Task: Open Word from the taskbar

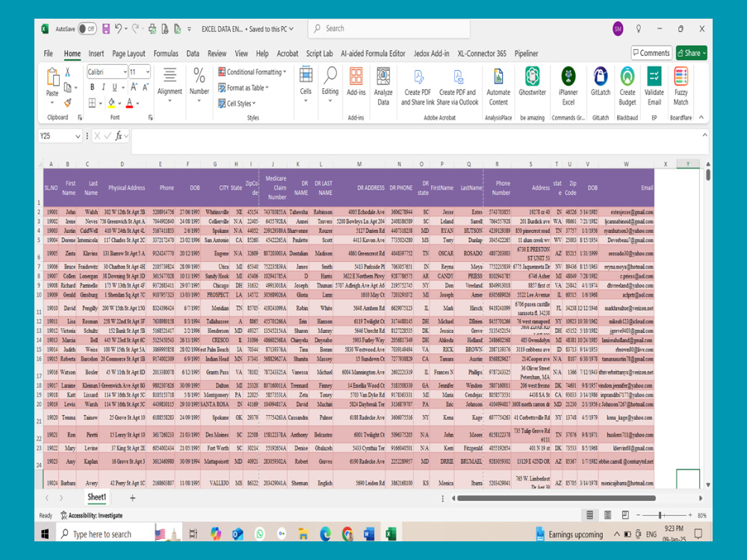Action: (369, 534)
